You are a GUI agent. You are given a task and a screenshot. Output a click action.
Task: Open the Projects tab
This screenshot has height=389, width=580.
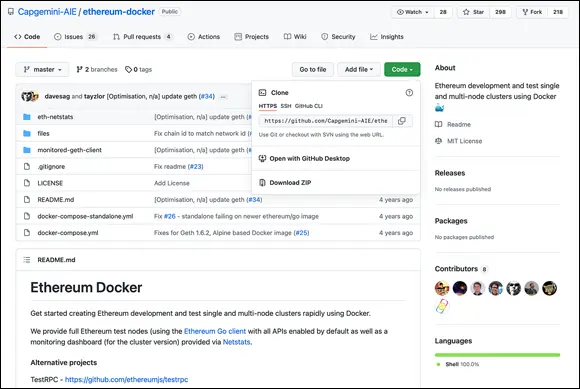pyautogui.click(x=252, y=37)
